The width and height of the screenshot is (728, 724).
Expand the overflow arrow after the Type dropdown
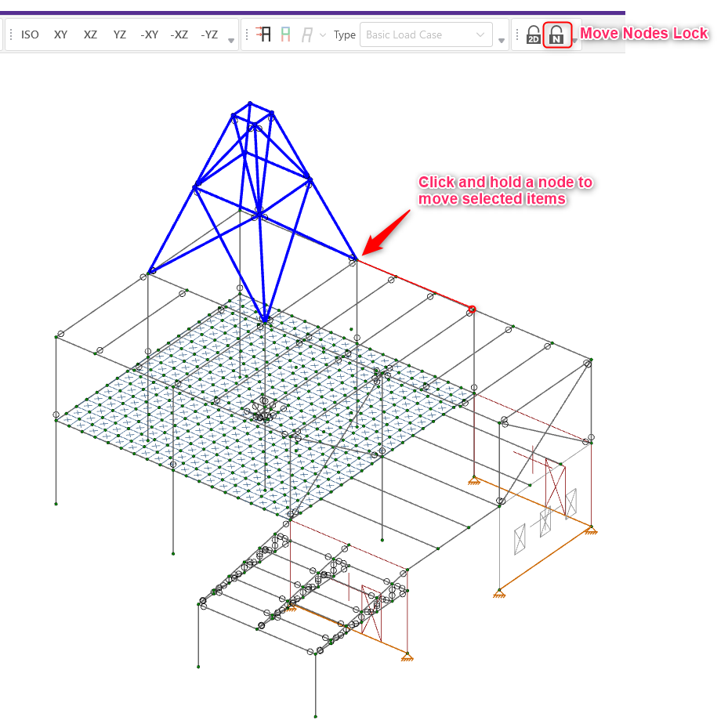click(x=502, y=41)
